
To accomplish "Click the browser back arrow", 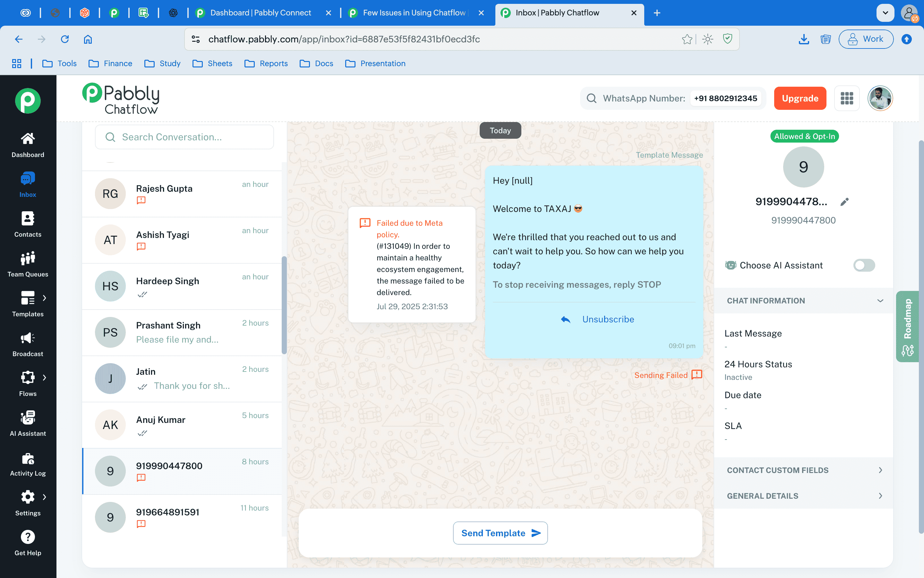I will coord(19,39).
